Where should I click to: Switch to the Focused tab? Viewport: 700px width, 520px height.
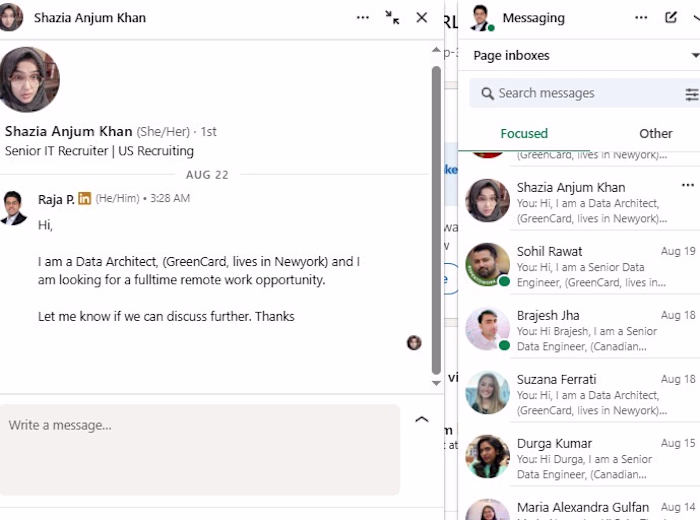click(524, 133)
